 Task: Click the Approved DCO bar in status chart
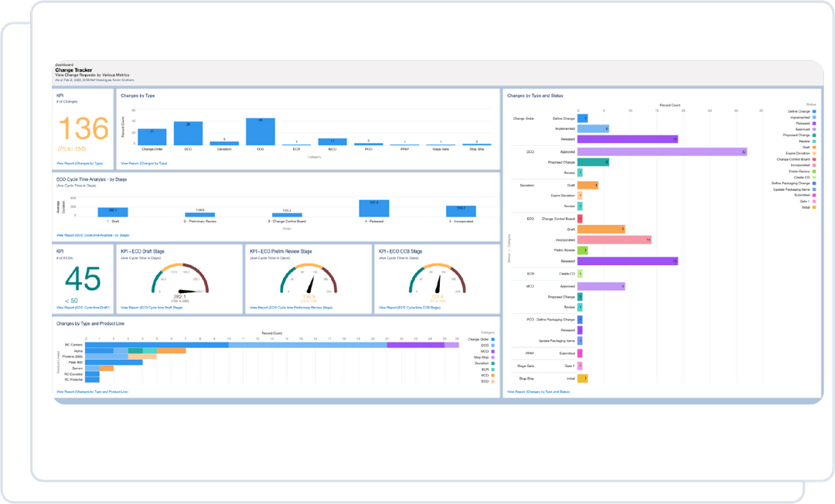[663, 152]
